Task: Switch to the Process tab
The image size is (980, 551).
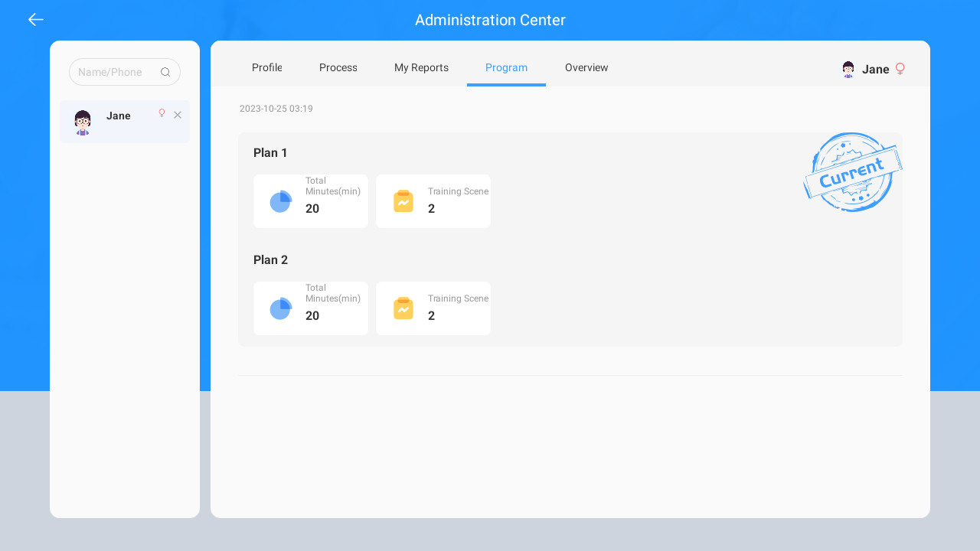Action: pyautogui.click(x=338, y=67)
